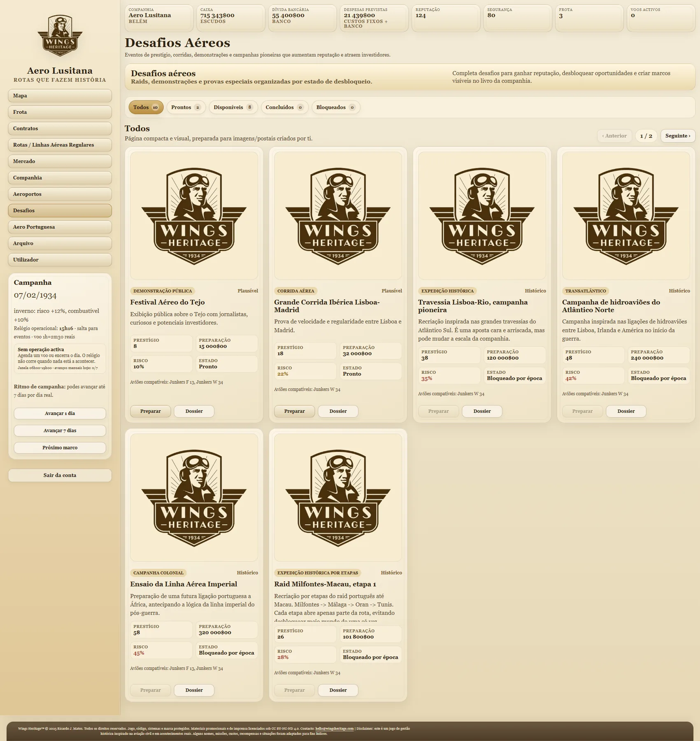Click the Raid Milfontes-Macau, etapa 1 title

325,584
